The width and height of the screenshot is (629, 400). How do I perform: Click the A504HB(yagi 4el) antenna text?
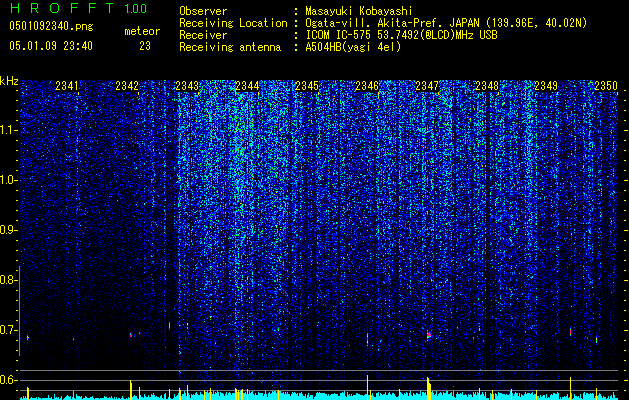(353, 47)
